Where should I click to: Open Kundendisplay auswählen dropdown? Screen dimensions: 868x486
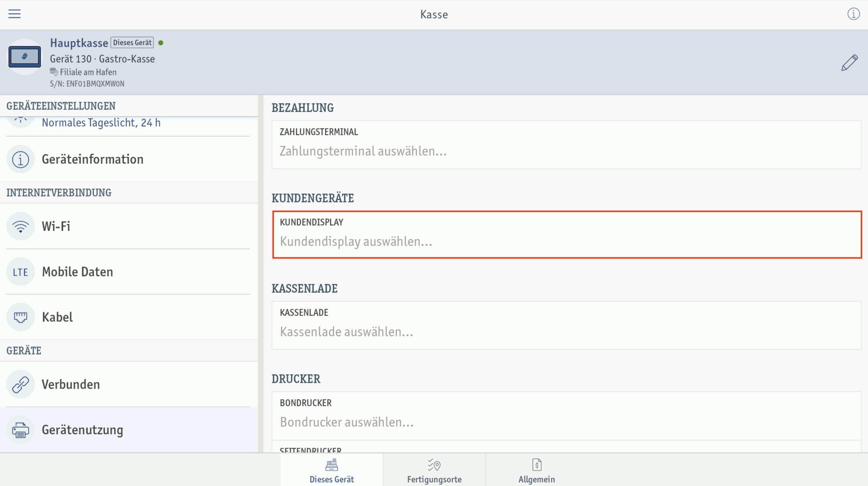[x=567, y=235]
